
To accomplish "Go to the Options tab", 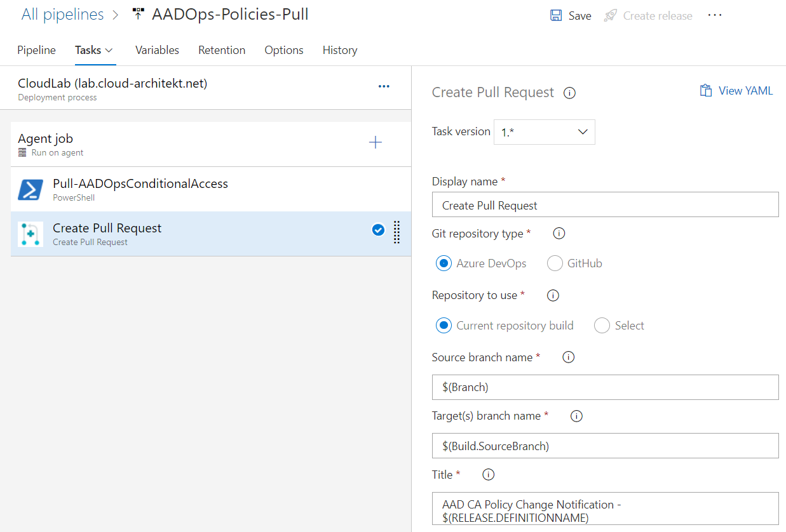I will 284,50.
